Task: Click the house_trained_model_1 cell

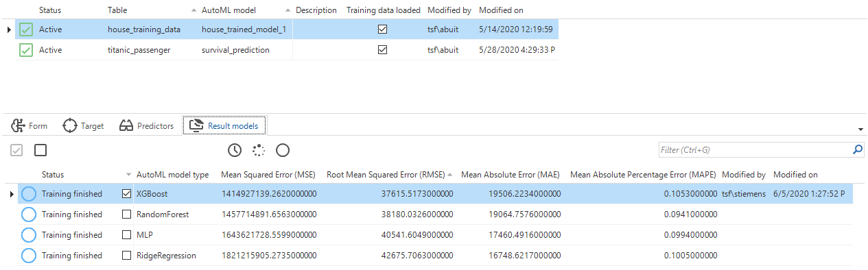Action: [244, 29]
